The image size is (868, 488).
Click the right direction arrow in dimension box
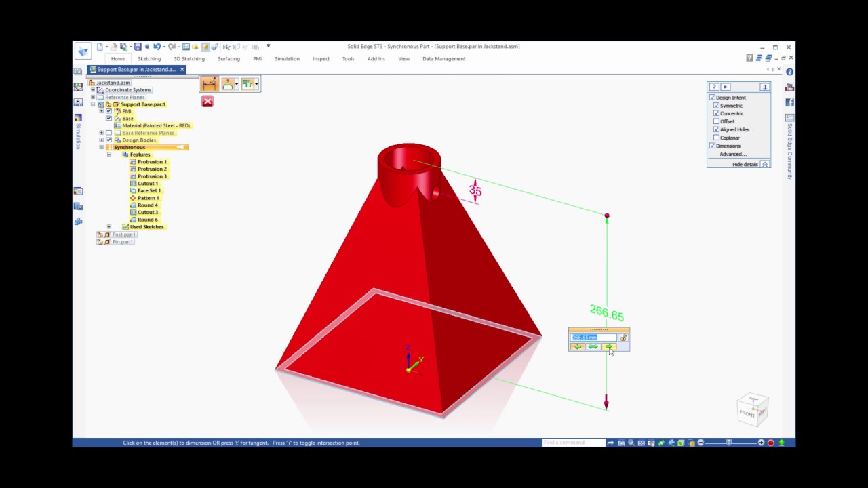609,346
